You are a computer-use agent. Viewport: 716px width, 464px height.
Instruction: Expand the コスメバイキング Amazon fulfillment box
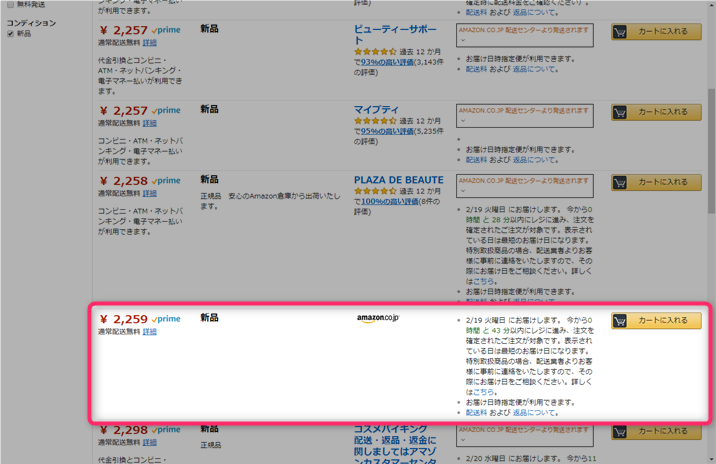pos(525,435)
